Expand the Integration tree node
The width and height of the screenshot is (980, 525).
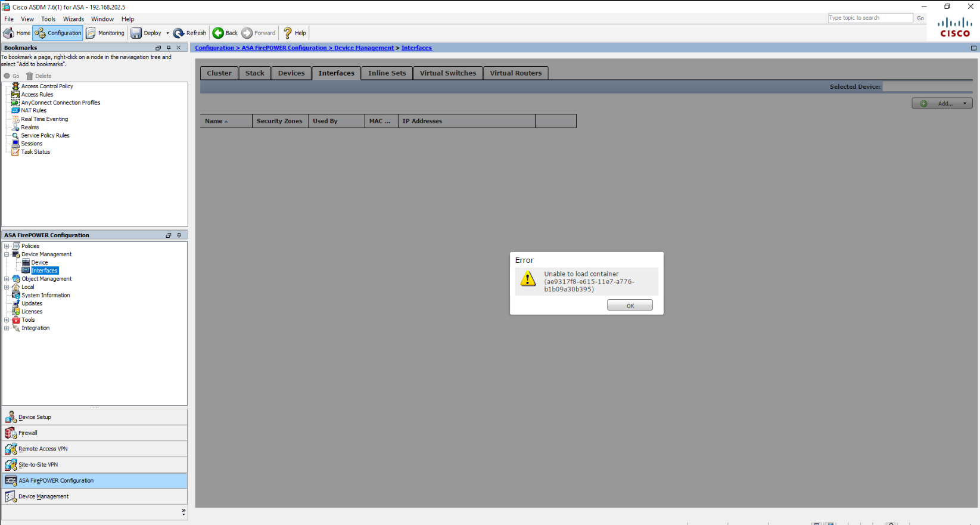pyautogui.click(x=7, y=328)
